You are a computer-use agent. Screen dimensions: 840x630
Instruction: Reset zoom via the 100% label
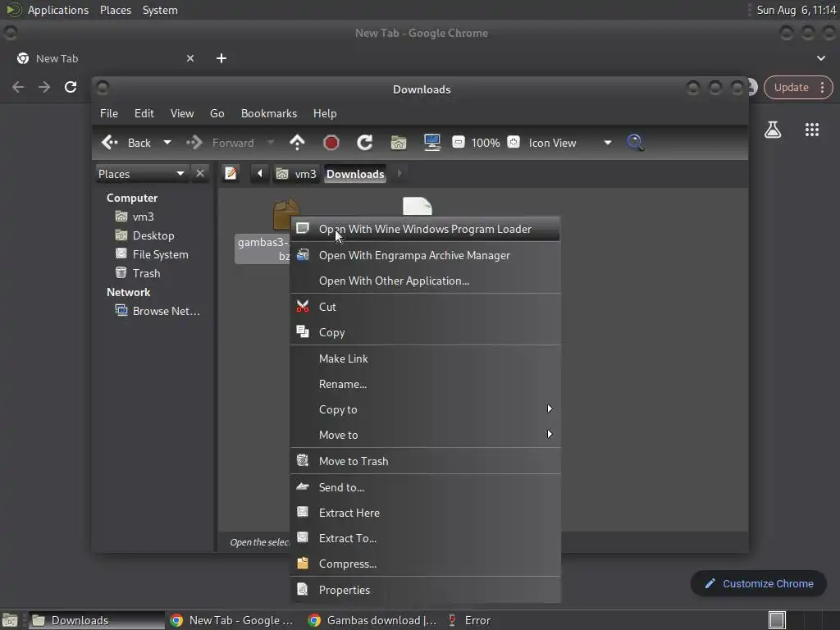(x=486, y=143)
